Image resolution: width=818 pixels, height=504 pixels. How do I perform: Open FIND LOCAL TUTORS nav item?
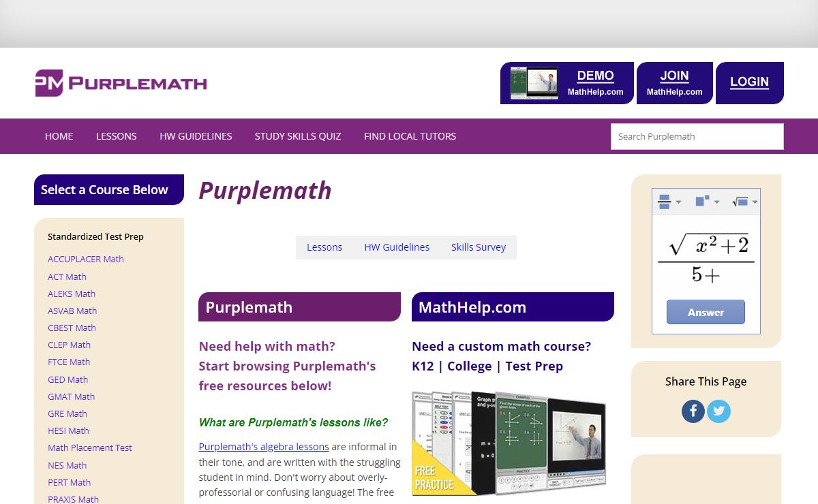pos(410,136)
